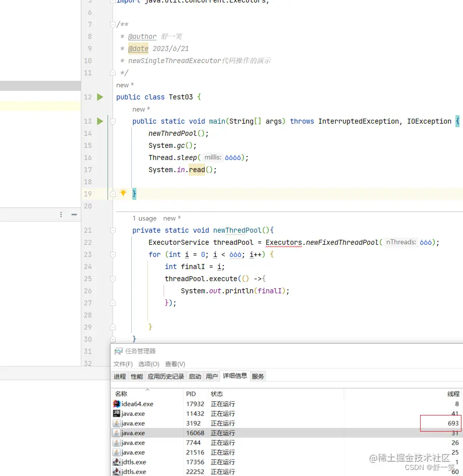
Task: Sort by the 线程 column header
Action: pyautogui.click(x=403, y=394)
